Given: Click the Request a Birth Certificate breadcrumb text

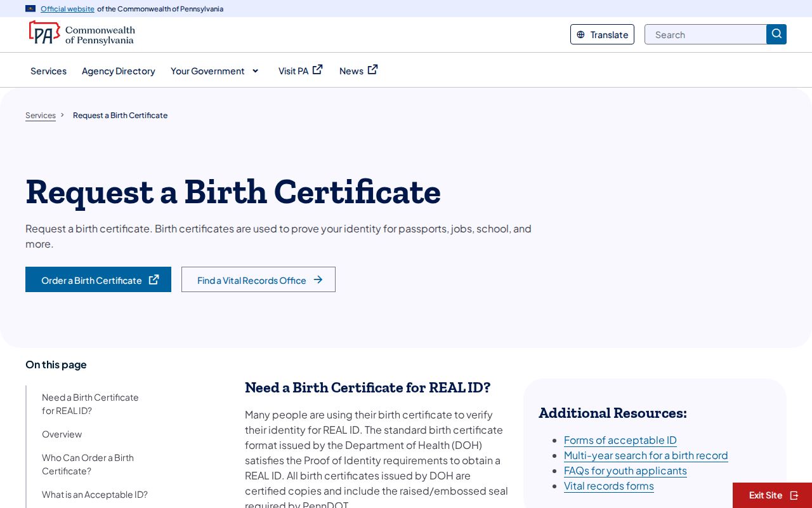Looking at the screenshot, I should (x=120, y=115).
